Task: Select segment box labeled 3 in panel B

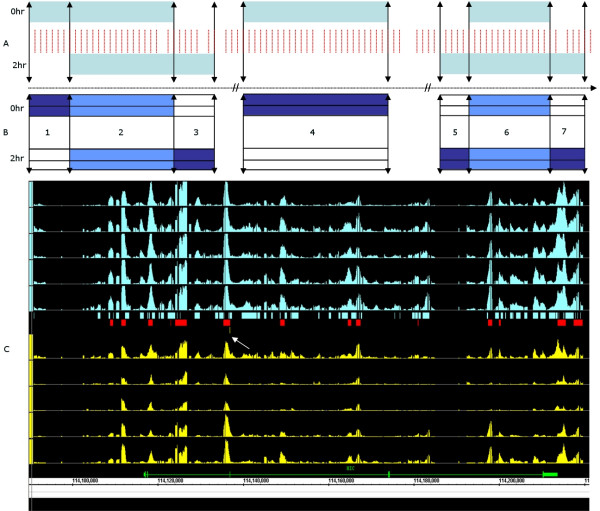Action: coord(194,132)
